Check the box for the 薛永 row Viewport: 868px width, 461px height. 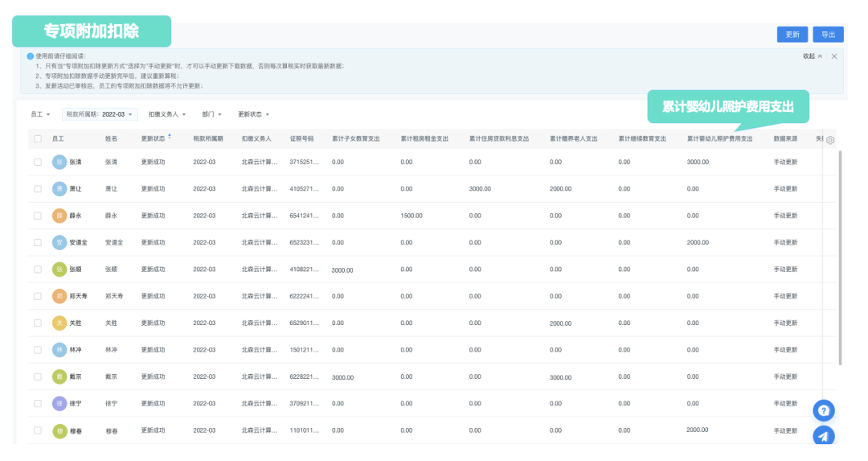coord(38,216)
